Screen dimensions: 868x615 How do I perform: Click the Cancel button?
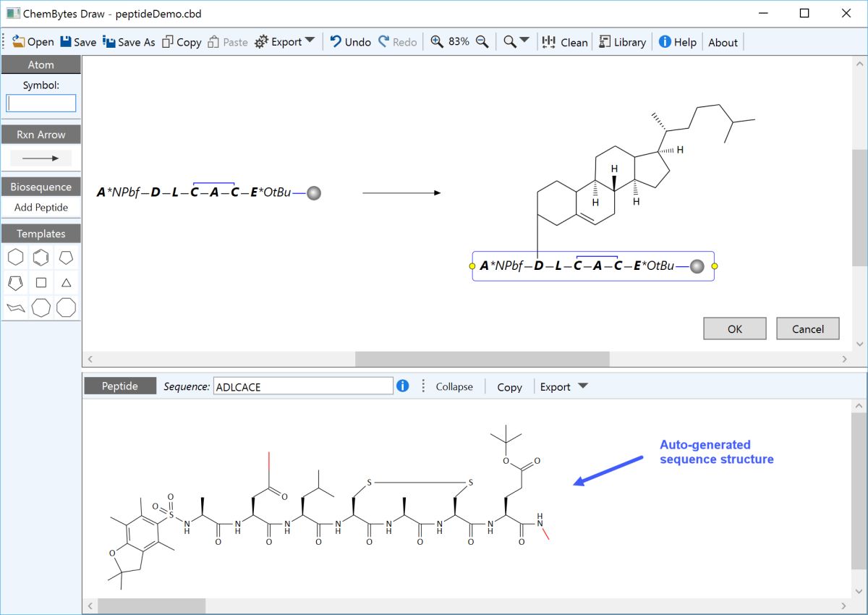pyautogui.click(x=808, y=328)
